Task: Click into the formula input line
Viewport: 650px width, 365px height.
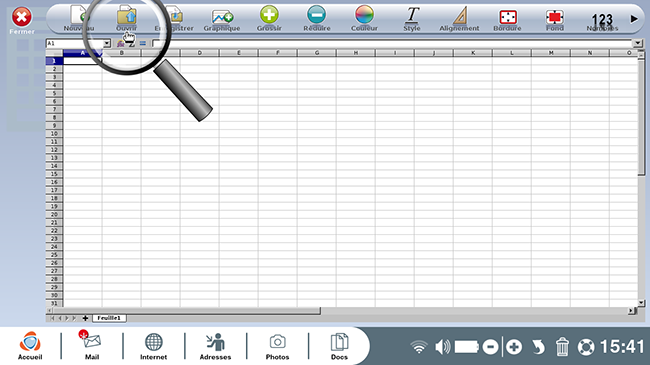Action: (x=393, y=43)
